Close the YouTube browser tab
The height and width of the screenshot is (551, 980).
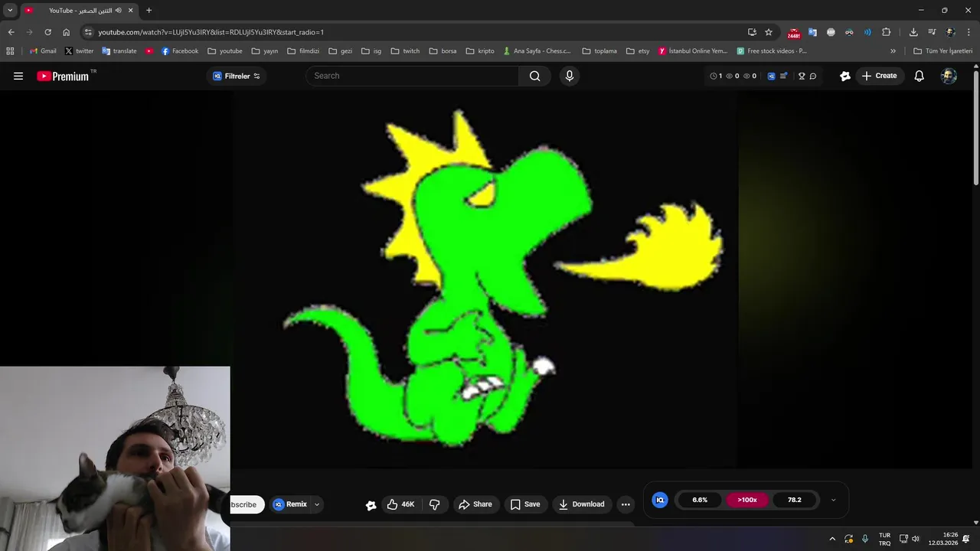[x=130, y=11]
